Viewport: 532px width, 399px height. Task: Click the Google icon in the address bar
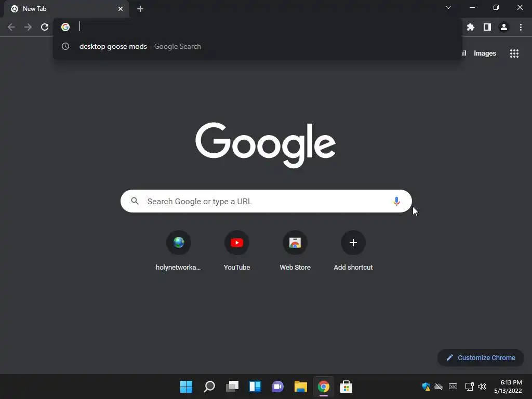point(65,27)
